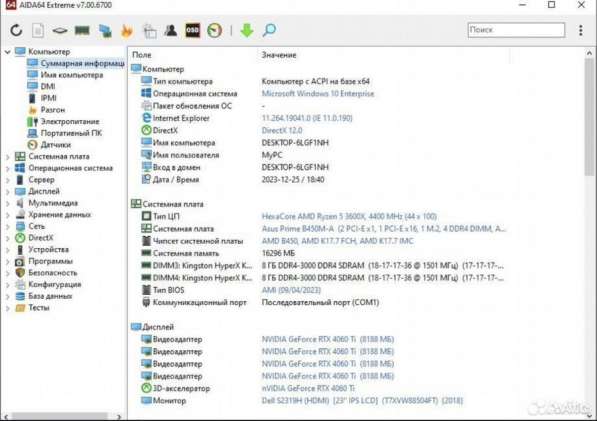Image resolution: width=597 pixels, height=421 pixels.
Task: Expand Операционная система in the tree
Action: click(x=8, y=168)
